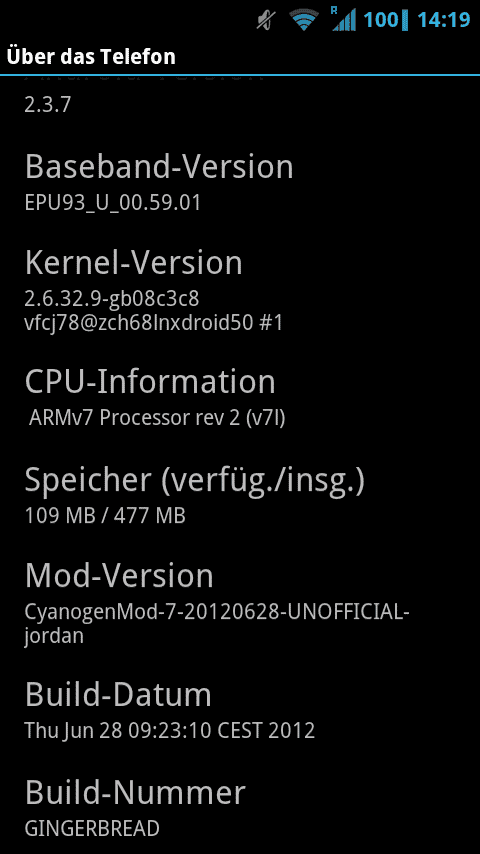
Task: Tap the battery 100 percent indicator
Action: 385,20
